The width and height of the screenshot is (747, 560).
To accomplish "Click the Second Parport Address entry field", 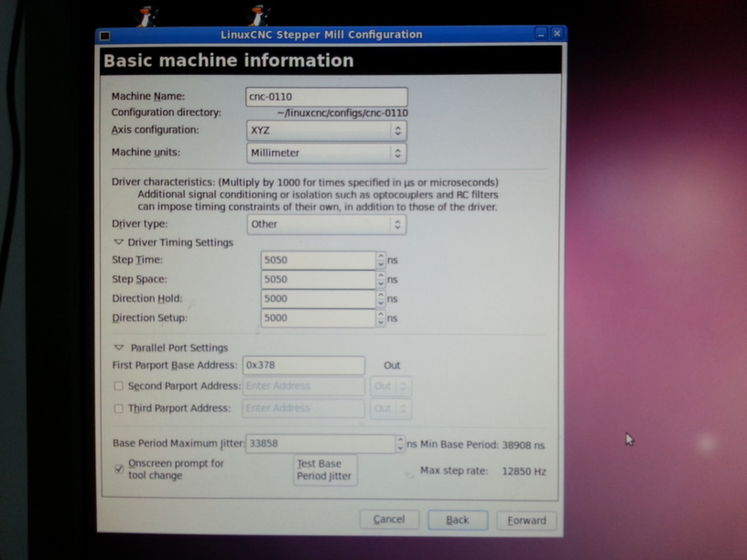I will click(304, 386).
